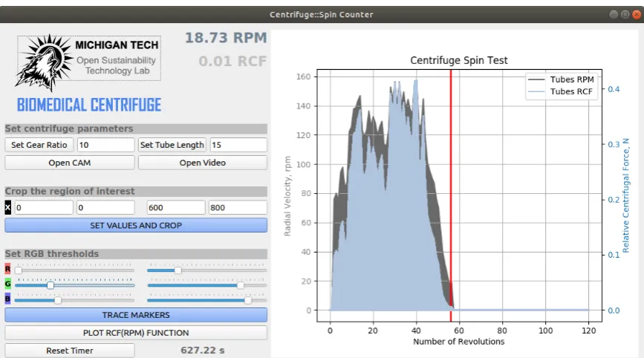Close the Centrifuge Spin Counter window
This screenshot has height=358, width=644.
click(637, 14)
